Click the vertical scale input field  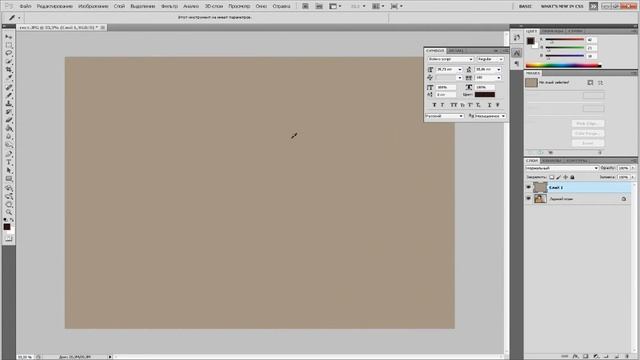point(446,87)
